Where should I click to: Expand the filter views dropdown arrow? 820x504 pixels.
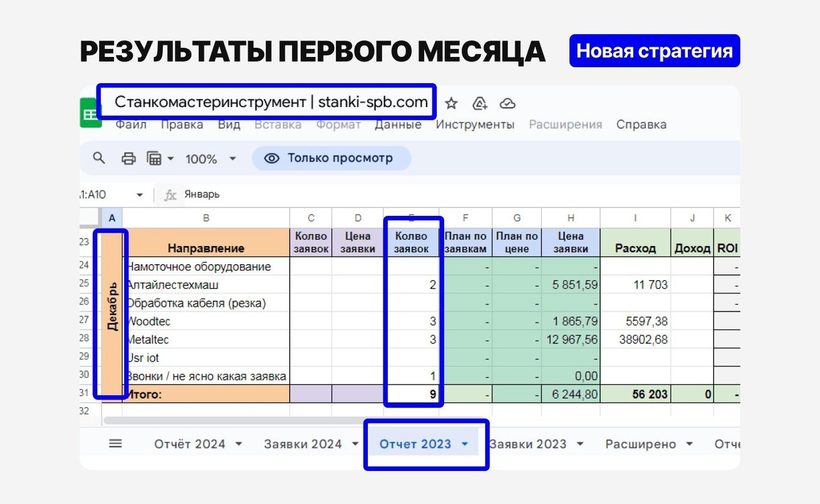coord(170,158)
